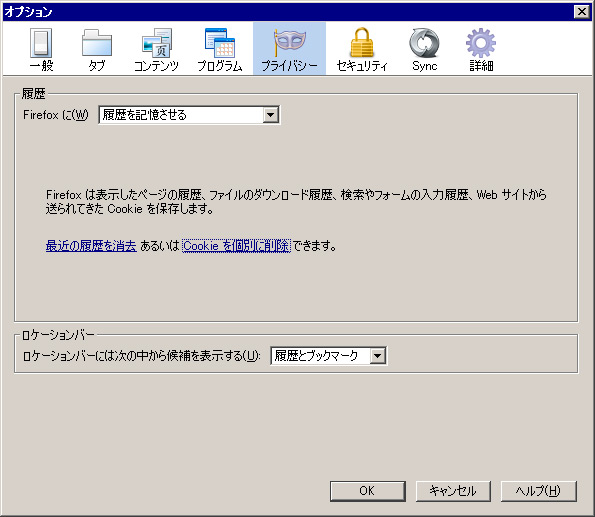Click the Cookie を個別に削除 link
The height and width of the screenshot is (517, 595).
point(236,246)
